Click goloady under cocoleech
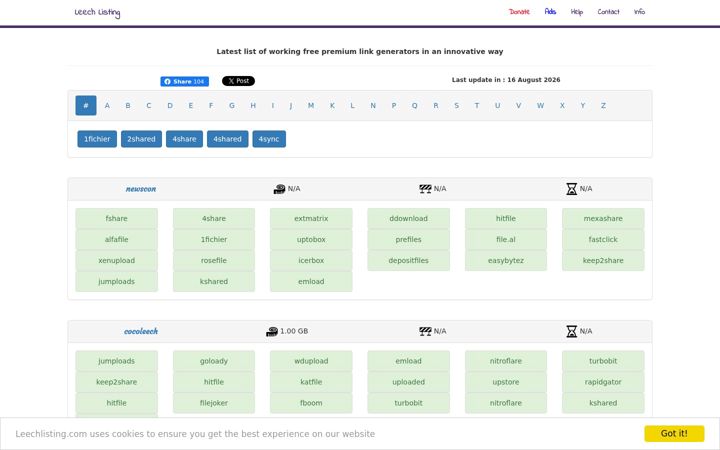720x450 pixels. click(214, 361)
